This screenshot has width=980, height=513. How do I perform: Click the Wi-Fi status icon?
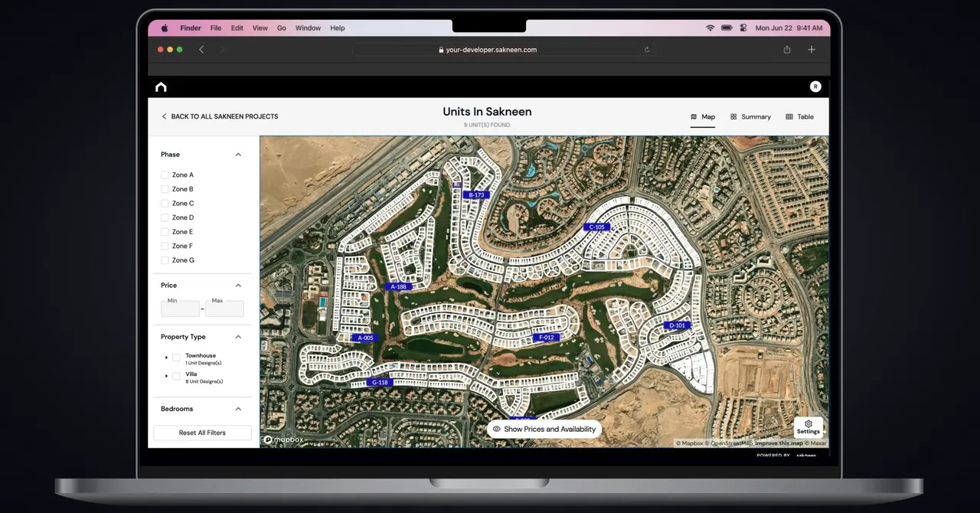click(x=710, y=28)
